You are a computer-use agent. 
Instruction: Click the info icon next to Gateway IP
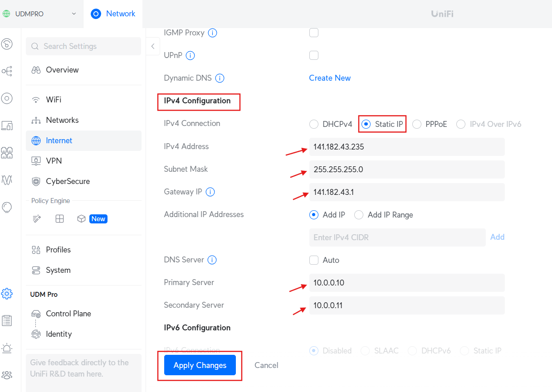click(210, 192)
